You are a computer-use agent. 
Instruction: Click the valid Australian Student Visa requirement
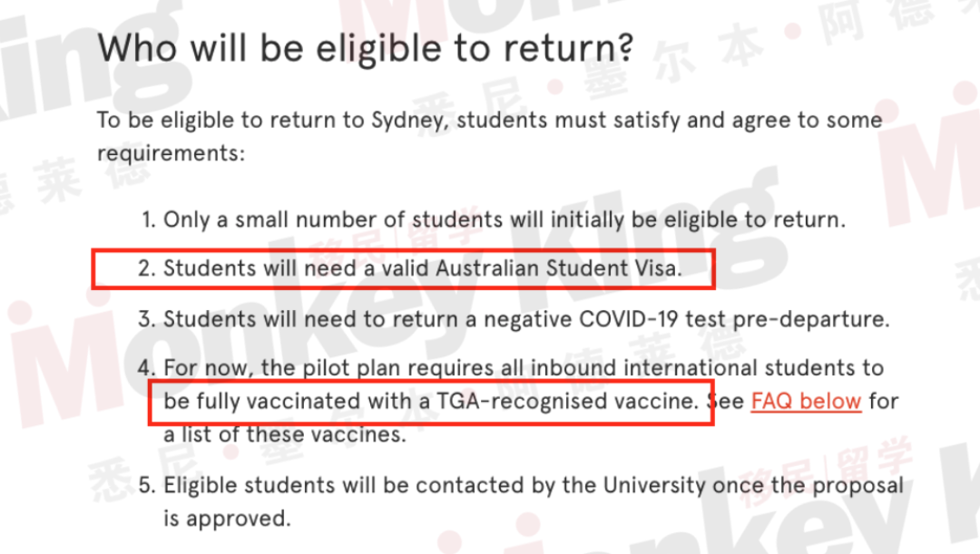[409, 268]
